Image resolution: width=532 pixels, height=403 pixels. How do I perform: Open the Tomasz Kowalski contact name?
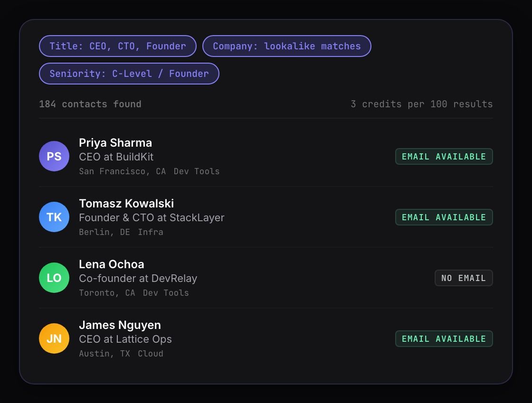pos(126,203)
